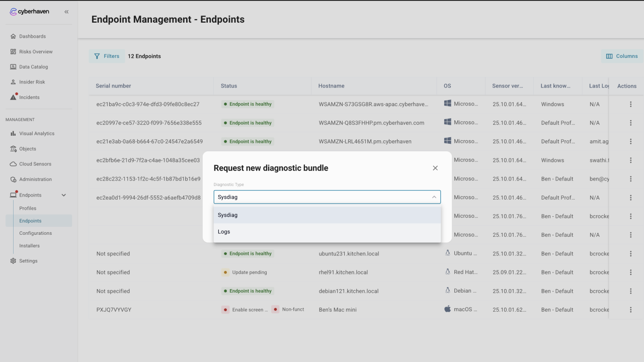Viewport: 644px width, 362px height.
Task: Open the Insider Risk section
Action: (x=32, y=82)
